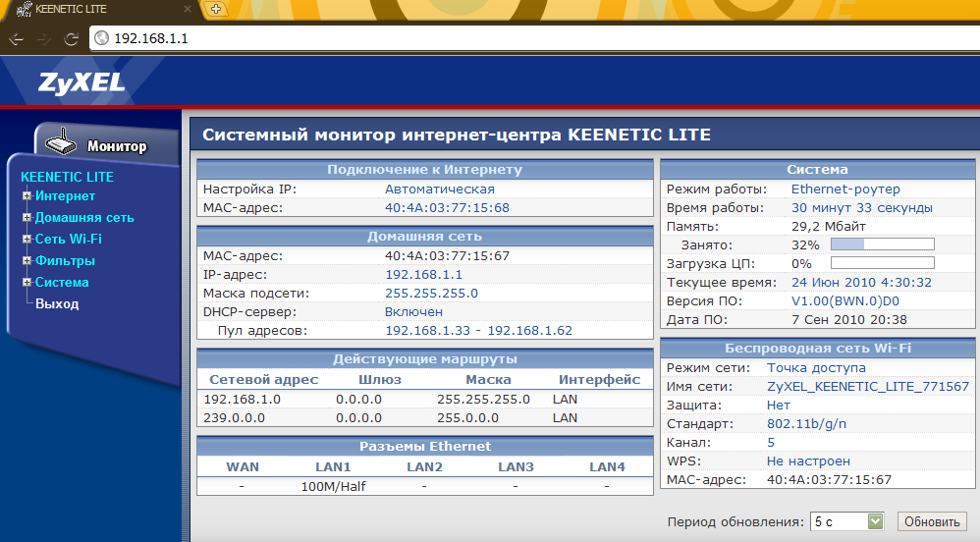980x542 pixels.
Task: Open the Домашняя сеть menu section
Action: point(84,218)
